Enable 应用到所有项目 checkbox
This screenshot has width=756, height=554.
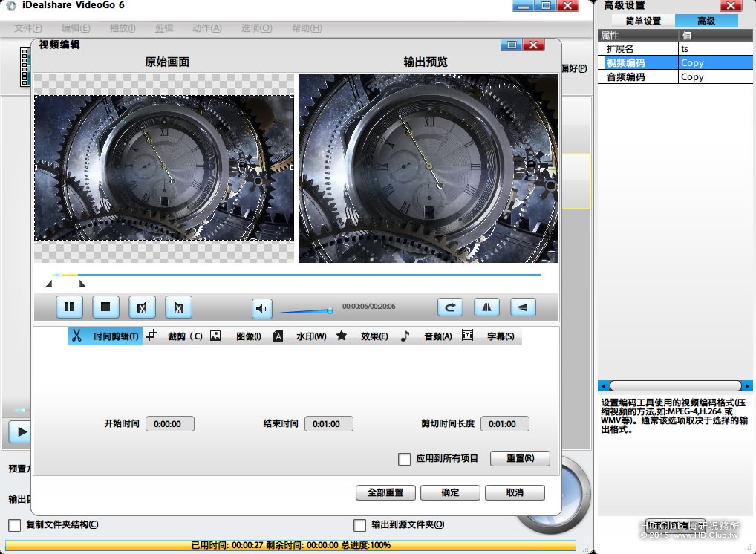click(404, 459)
